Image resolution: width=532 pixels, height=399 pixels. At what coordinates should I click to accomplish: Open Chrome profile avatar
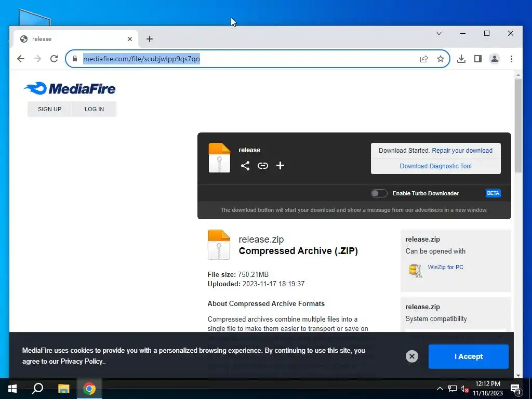tap(495, 59)
